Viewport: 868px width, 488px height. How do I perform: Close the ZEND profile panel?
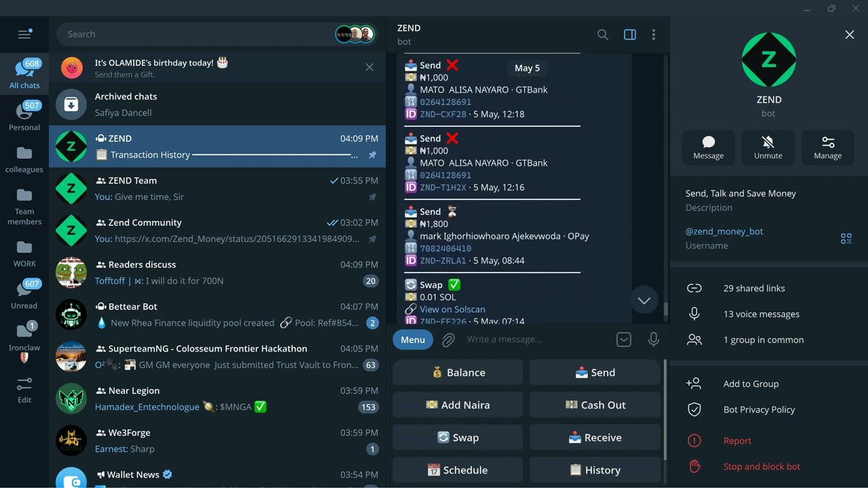tap(850, 35)
